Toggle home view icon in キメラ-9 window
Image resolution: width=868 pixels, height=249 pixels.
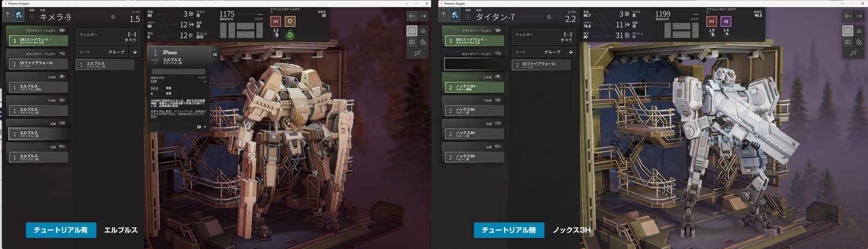pos(423,30)
